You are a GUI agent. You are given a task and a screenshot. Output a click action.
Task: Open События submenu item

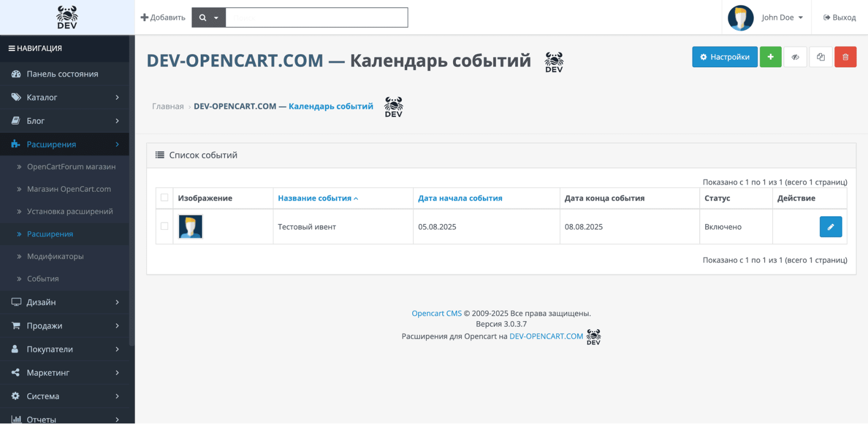click(x=65, y=279)
